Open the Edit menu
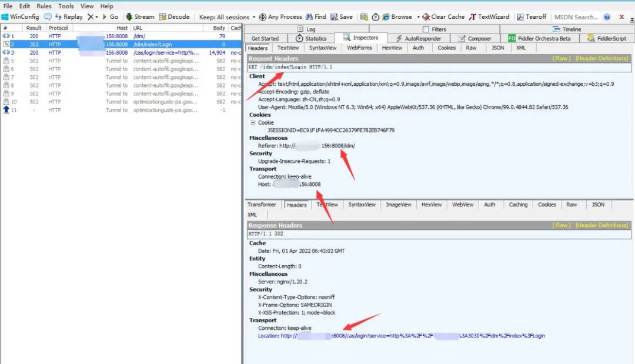The height and width of the screenshot is (364, 635). (x=24, y=6)
